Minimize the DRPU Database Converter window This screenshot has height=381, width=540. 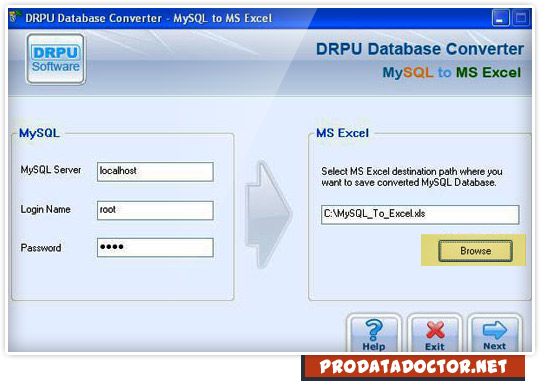pos(501,18)
